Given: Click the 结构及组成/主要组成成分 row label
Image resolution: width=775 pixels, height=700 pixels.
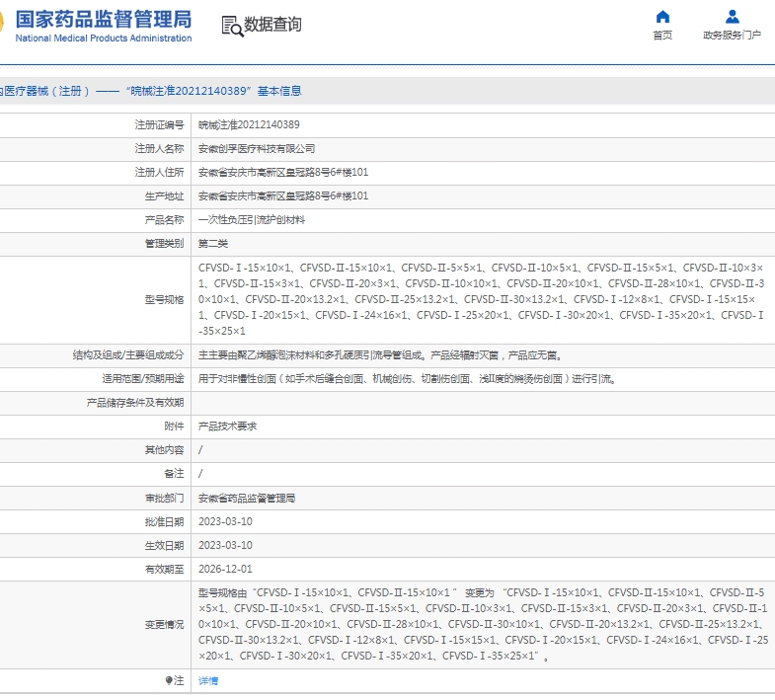Looking at the screenshot, I should pyautogui.click(x=128, y=355).
